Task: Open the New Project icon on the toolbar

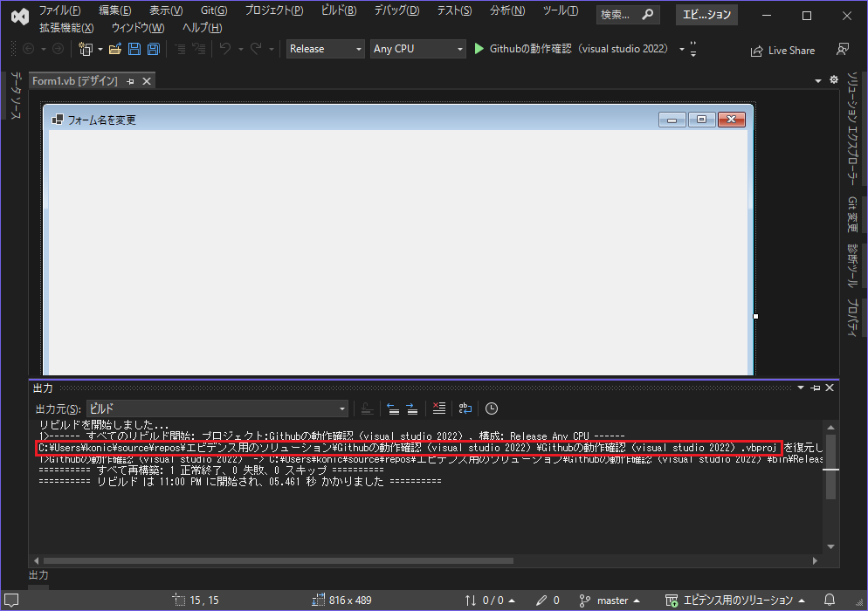Action: coord(86,49)
